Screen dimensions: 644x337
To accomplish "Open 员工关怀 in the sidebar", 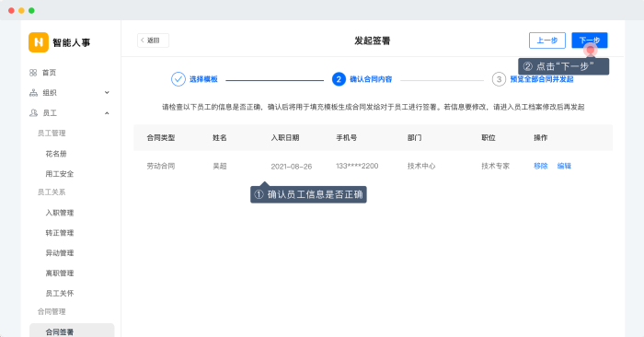I will (60, 293).
